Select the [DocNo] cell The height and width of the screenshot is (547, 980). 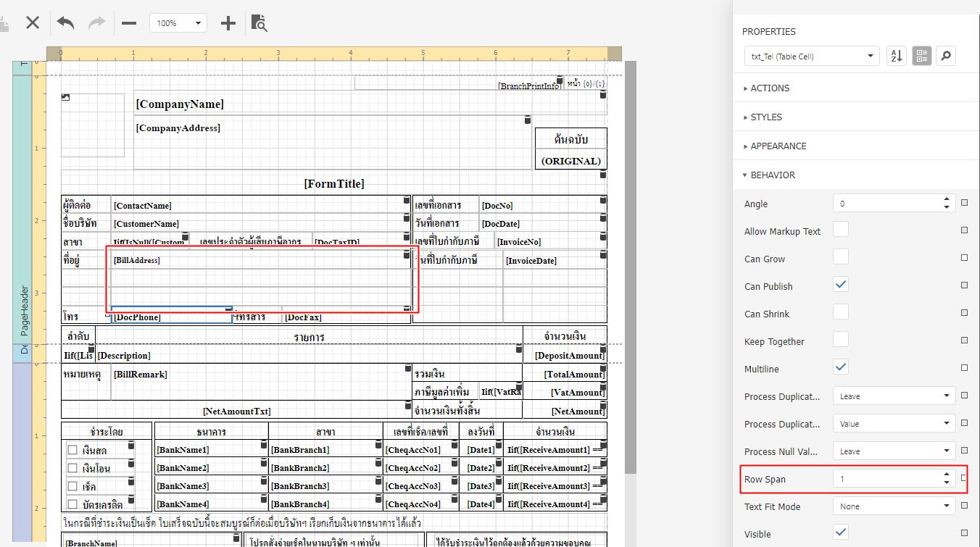pos(542,206)
